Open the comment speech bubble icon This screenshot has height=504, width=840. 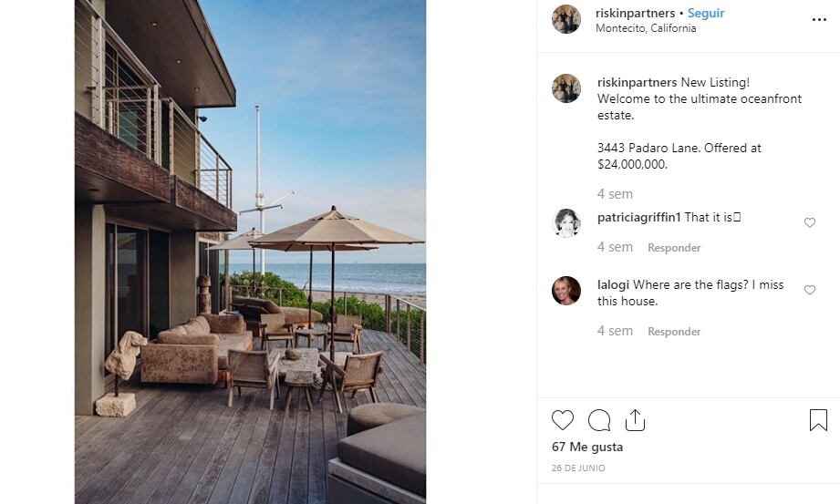tap(599, 420)
